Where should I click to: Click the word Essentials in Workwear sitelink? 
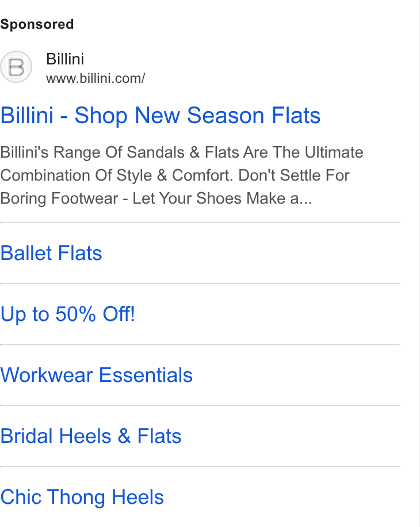click(x=146, y=375)
